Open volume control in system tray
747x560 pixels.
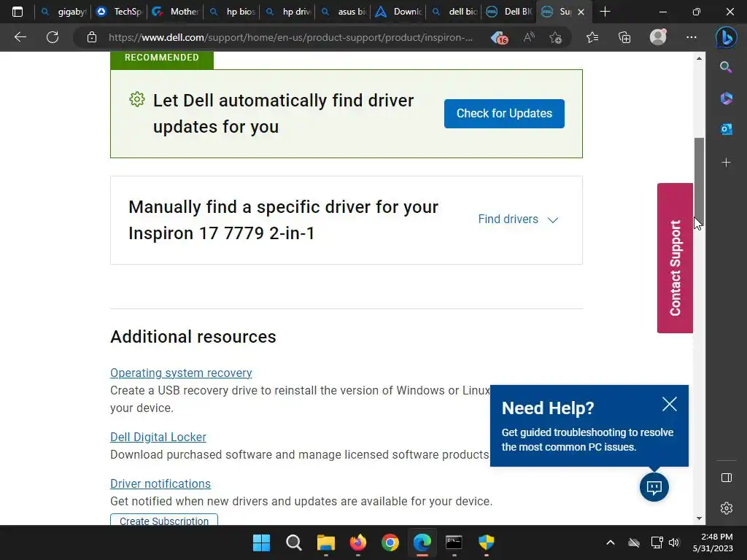pos(673,542)
